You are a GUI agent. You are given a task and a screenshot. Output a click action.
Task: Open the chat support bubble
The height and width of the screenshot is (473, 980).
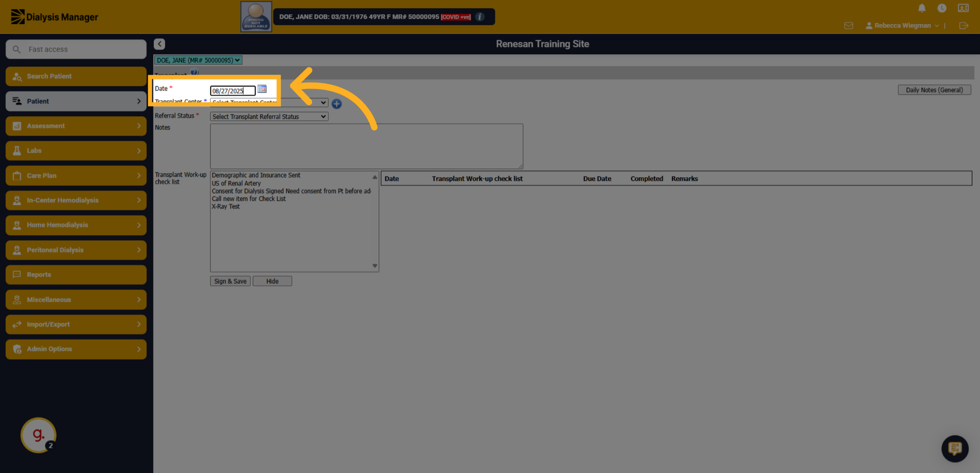pyautogui.click(x=955, y=449)
